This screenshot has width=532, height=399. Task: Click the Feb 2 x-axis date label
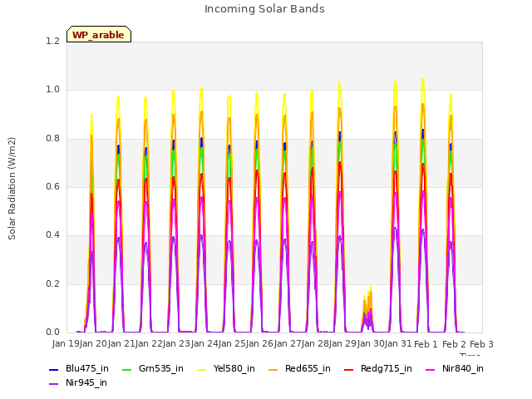454,344
